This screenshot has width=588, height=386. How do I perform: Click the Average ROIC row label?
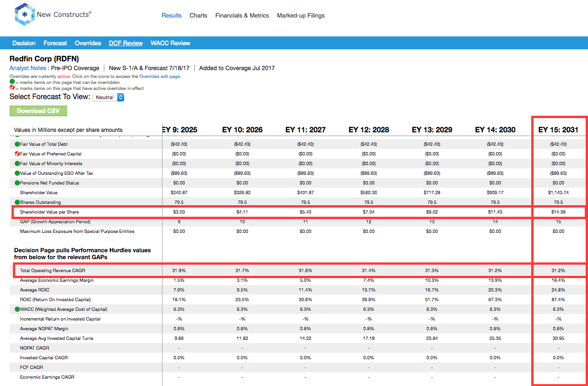35,290
